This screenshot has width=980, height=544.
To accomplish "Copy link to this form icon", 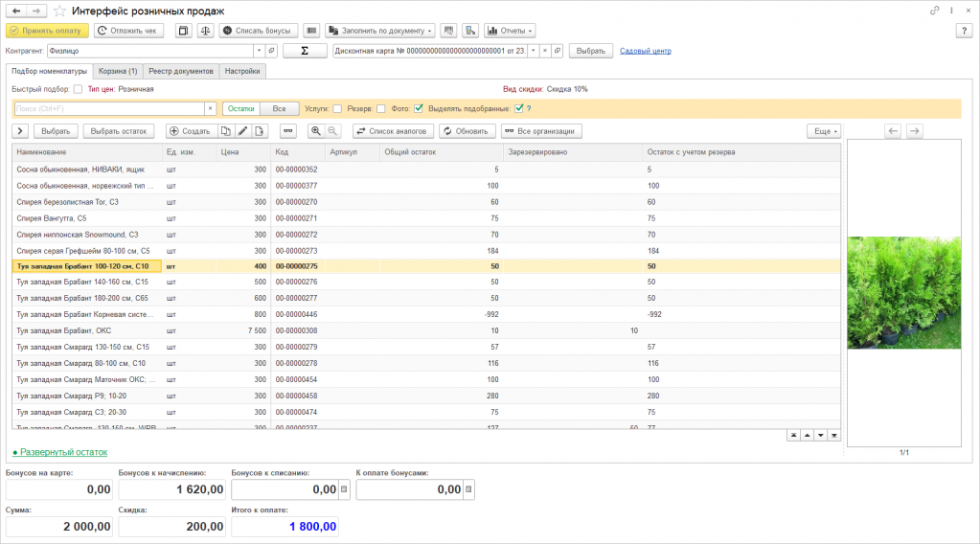I will 934,11.
